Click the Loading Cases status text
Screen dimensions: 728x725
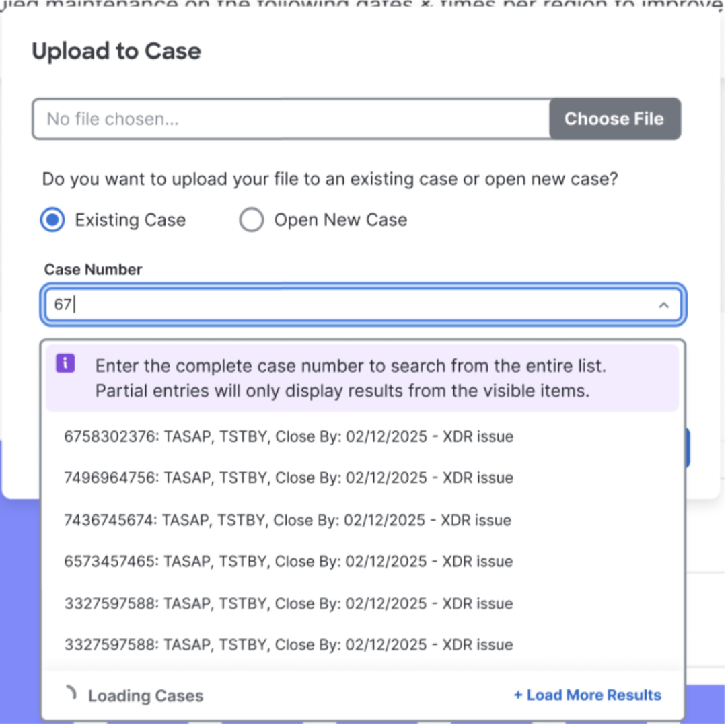click(x=145, y=696)
